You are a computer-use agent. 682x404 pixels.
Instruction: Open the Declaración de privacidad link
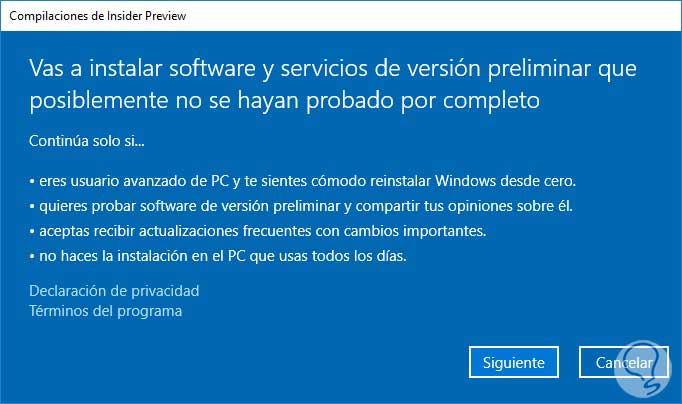coord(114,291)
